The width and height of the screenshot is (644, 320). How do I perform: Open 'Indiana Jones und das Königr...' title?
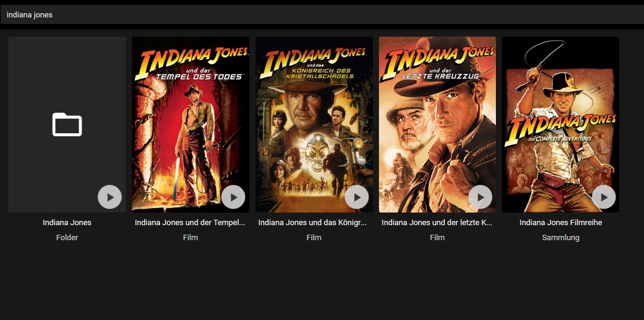312,223
